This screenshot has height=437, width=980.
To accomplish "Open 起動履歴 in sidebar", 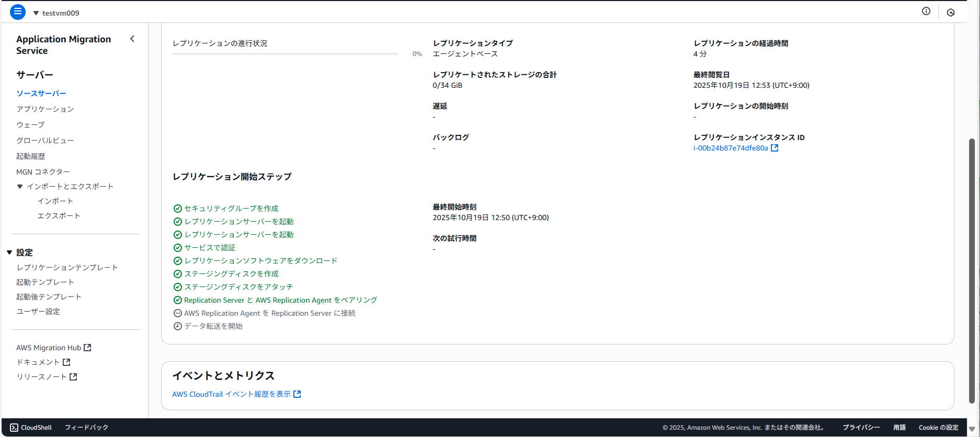I will click(31, 156).
